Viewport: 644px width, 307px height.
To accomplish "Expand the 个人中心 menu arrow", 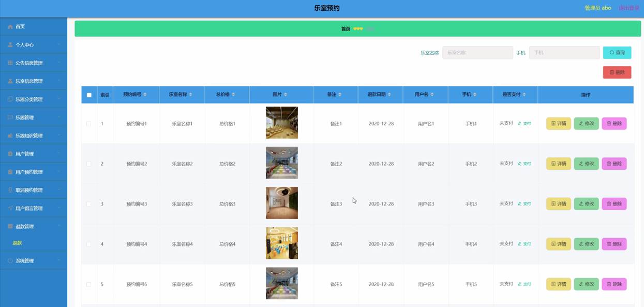I will coord(59,45).
